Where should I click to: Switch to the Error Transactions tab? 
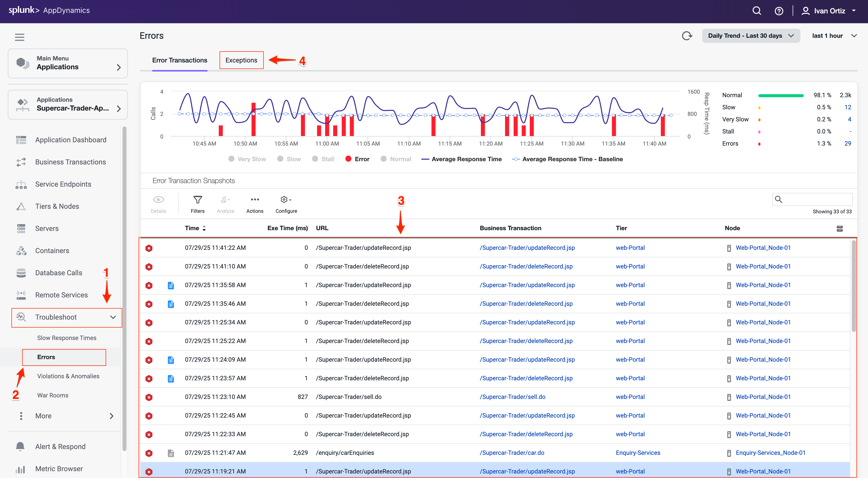tap(180, 60)
